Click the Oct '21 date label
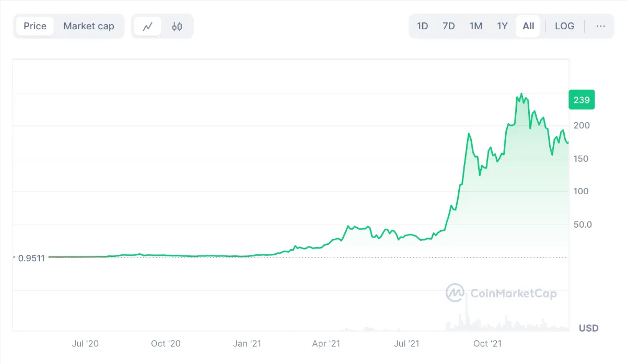Viewport: 627px width, 364px height. tap(486, 344)
